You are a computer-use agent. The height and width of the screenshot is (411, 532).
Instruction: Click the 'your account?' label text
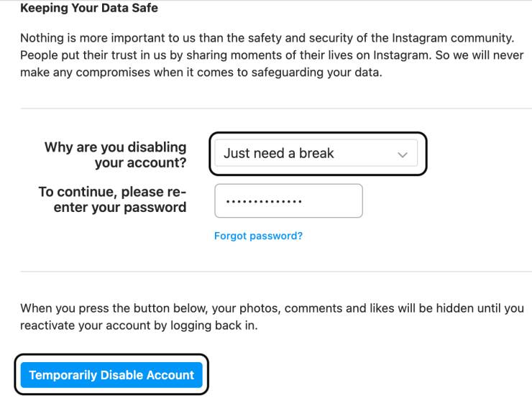pos(140,164)
